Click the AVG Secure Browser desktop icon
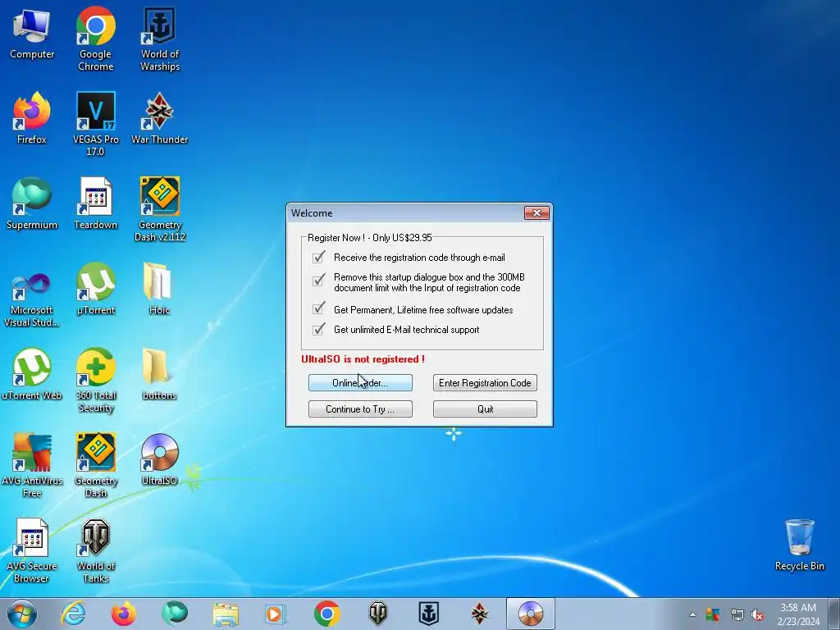The height and width of the screenshot is (630, 840). (32, 550)
